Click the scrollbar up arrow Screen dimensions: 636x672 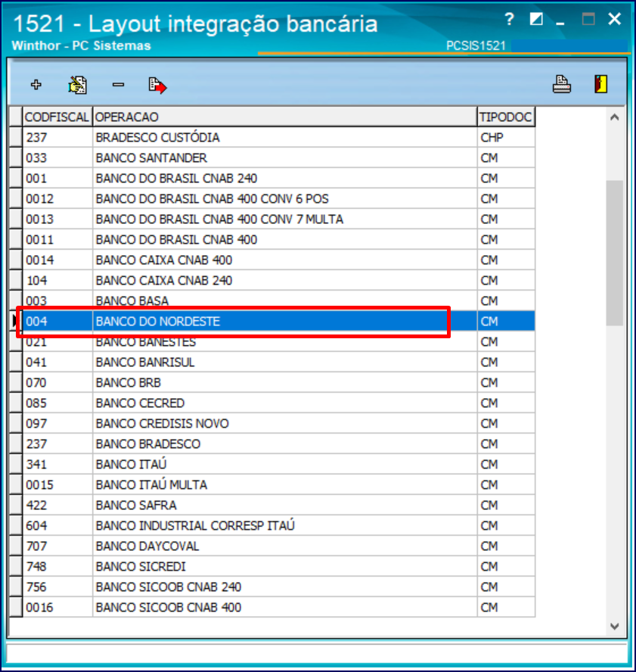click(615, 117)
